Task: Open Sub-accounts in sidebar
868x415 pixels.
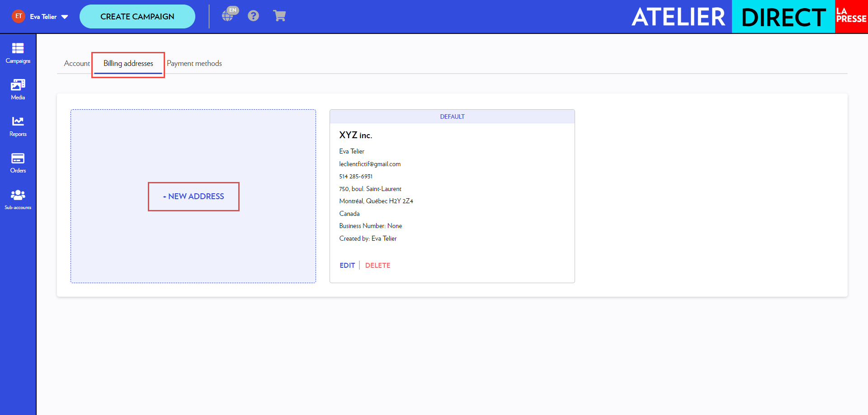Action: [x=18, y=200]
